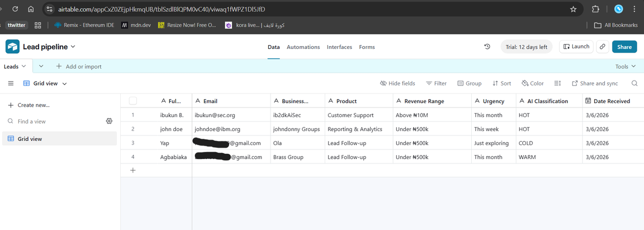This screenshot has width=644, height=230.
Task: Open browser profile avatar
Action: pos(618,9)
